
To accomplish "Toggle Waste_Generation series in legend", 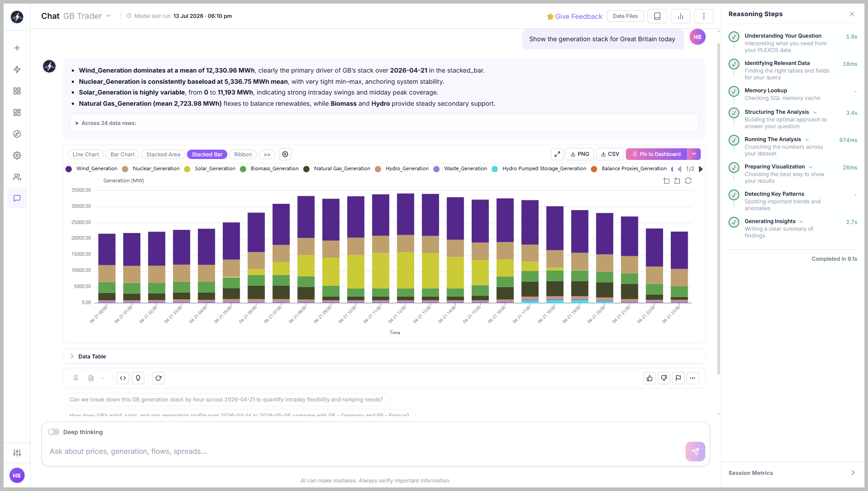I will pyautogui.click(x=460, y=169).
